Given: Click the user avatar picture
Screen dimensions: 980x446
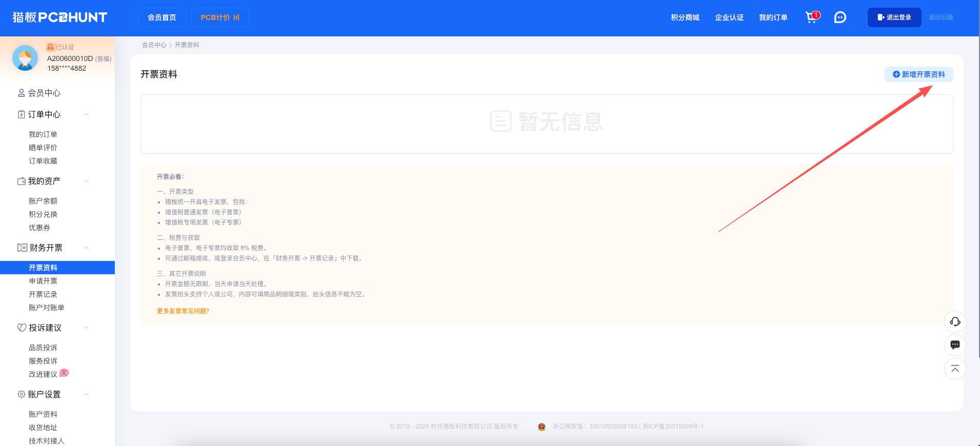Looking at the screenshot, I should coord(25,57).
